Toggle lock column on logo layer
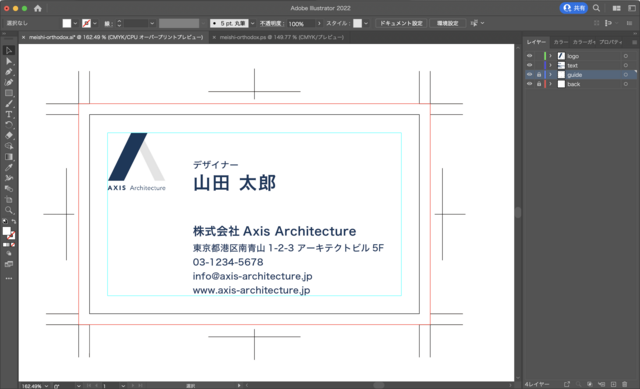Image resolution: width=640 pixels, height=389 pixels. (539, 56)
